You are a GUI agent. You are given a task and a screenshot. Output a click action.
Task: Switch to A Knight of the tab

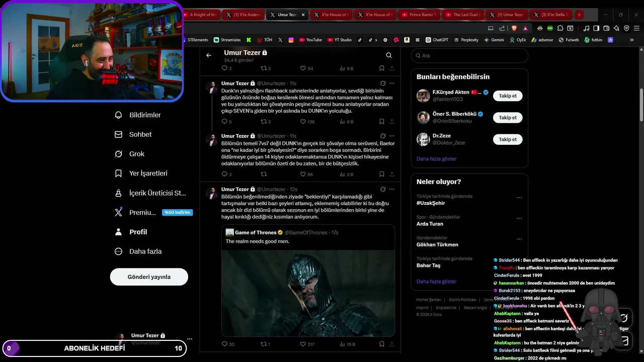(x=200, y=15)
